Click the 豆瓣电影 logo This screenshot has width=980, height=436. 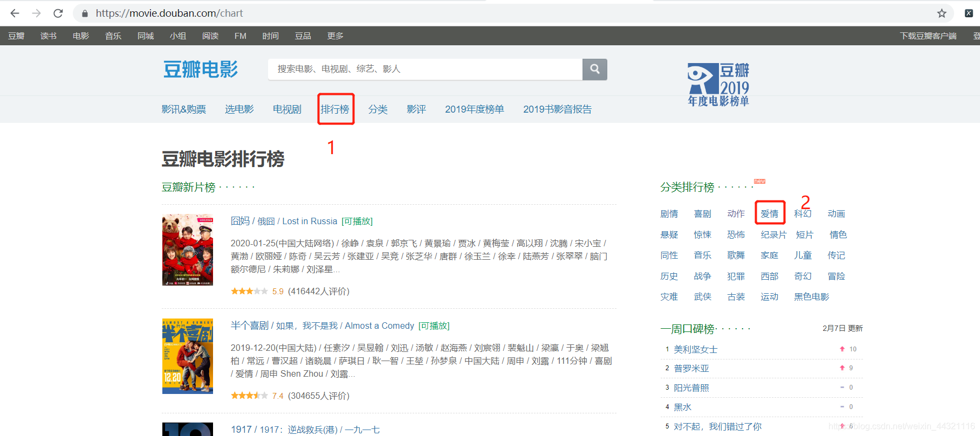(201, 69)
